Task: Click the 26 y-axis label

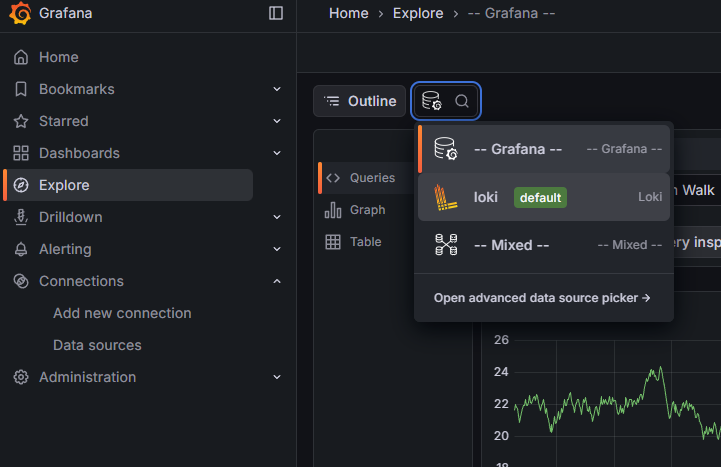Action: (x=501, y=340)
